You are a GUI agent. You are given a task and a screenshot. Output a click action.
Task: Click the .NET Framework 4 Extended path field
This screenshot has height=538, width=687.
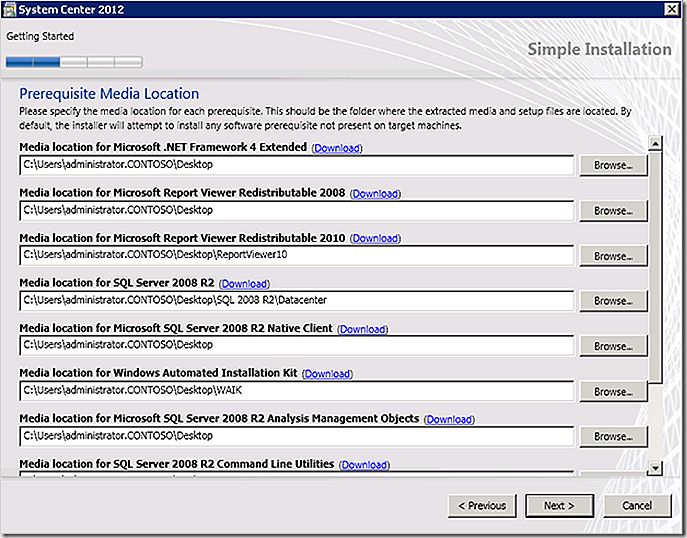297,165
